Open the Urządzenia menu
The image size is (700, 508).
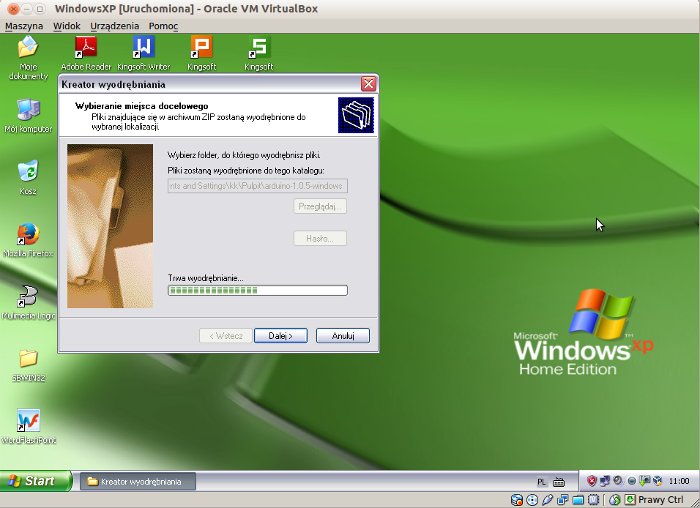coord(115,26)
